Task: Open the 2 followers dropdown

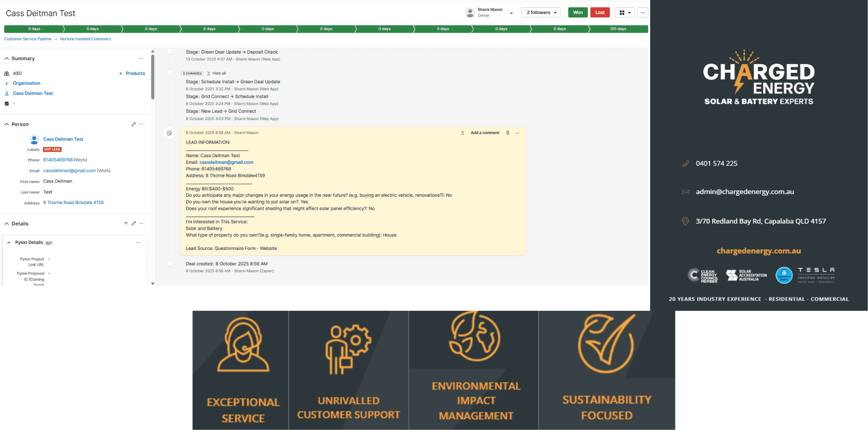Action: click(541, 13)
